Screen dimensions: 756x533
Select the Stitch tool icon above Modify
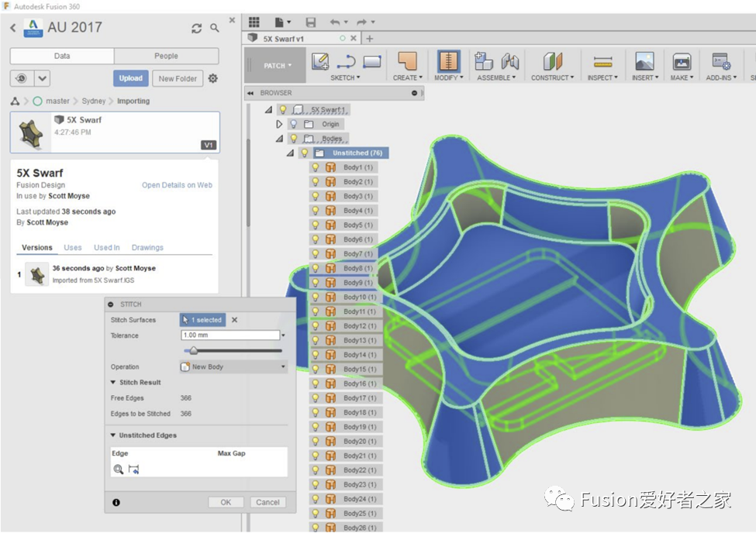[448, 62]
